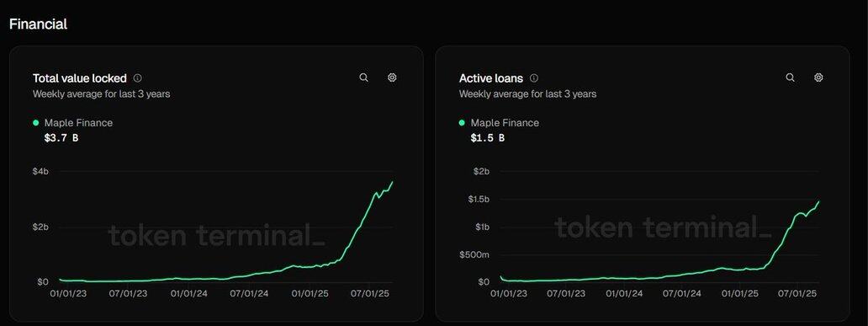Screen dimensions: 868x326
Task: Click the token terminal_ watermark in Active loans chart
Action: click(x=663, y=228)
